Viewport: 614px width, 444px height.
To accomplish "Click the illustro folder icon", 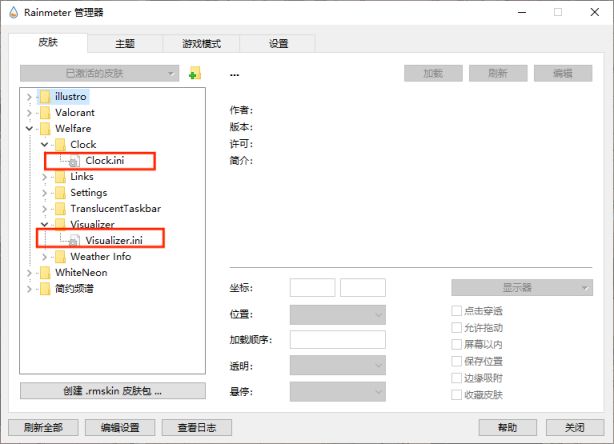I will (x=45, y=96).
